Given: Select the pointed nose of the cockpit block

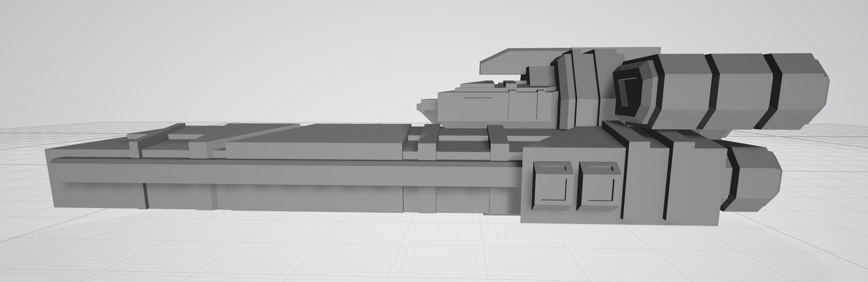Looking at the screenshot, I should click(427, 108).
